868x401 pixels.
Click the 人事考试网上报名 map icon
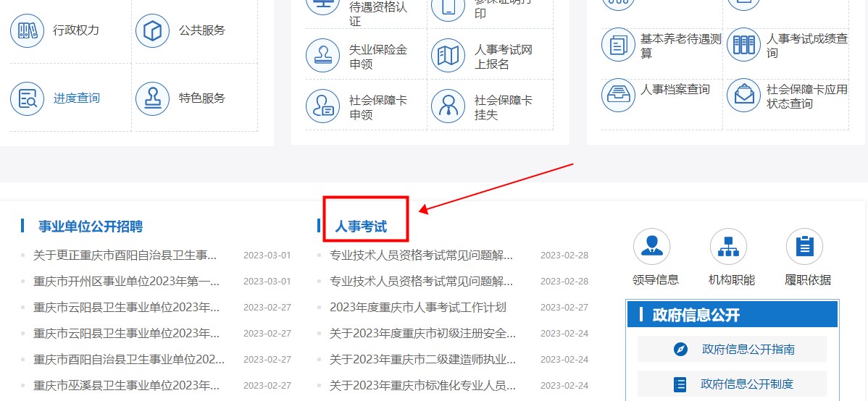coord(448,56)
